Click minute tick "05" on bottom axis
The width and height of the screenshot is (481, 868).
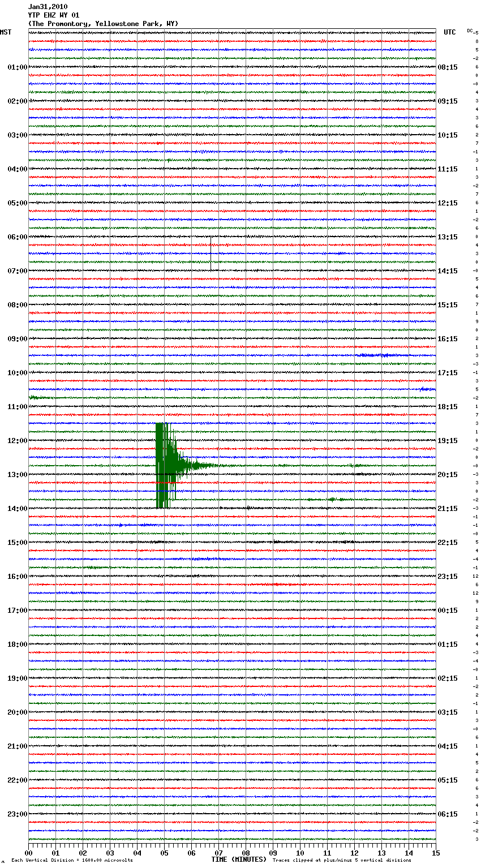click(164, 853)
